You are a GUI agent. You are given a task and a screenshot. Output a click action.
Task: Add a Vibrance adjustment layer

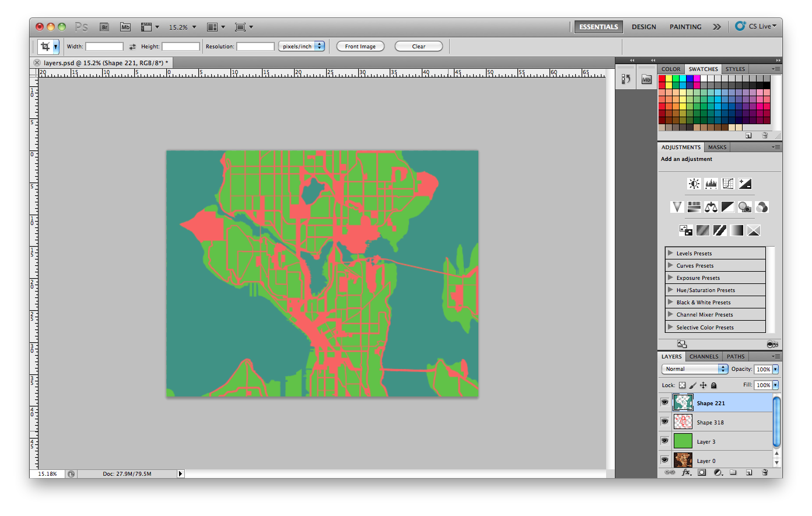677,207
